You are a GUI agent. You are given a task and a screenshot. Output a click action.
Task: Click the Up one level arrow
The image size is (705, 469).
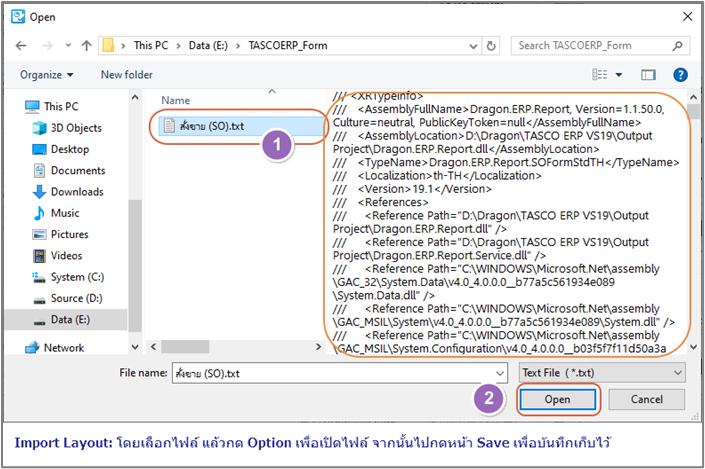86,45
